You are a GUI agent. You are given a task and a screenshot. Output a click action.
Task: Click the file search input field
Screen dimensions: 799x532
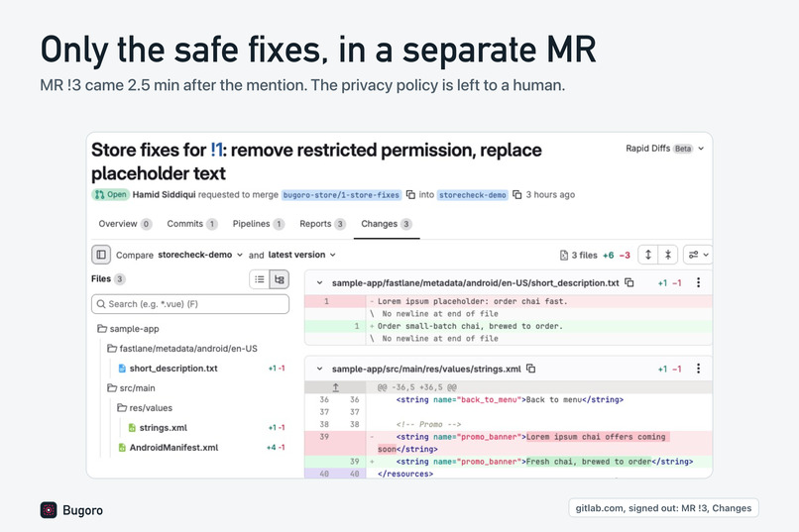pos(190,304)
